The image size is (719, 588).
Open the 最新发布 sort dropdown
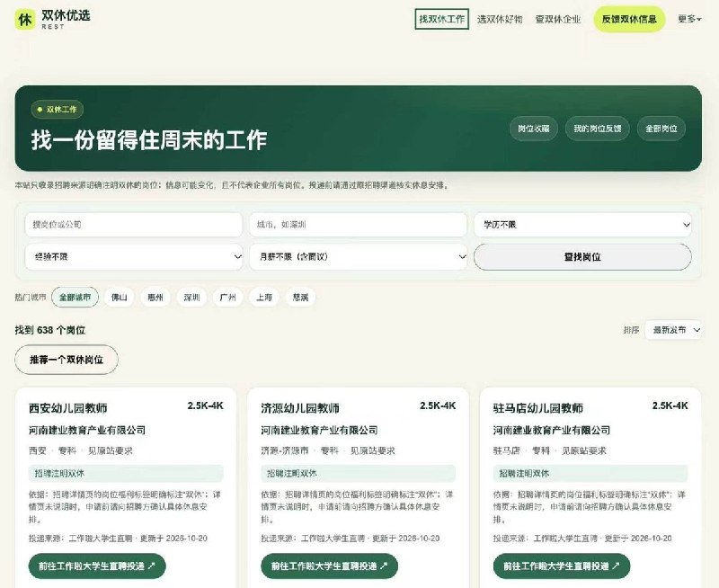[x=673, y=330]
